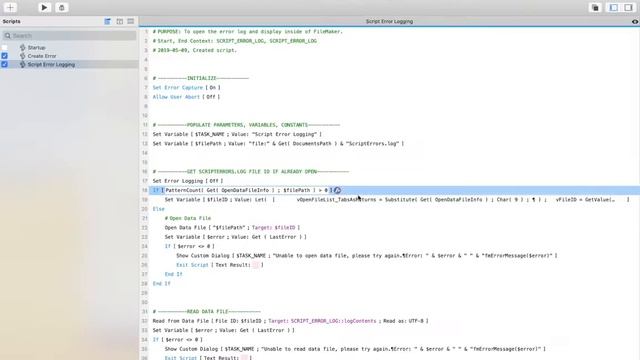
Task: Create a new script with the plus button
Action: pos(10,7)
